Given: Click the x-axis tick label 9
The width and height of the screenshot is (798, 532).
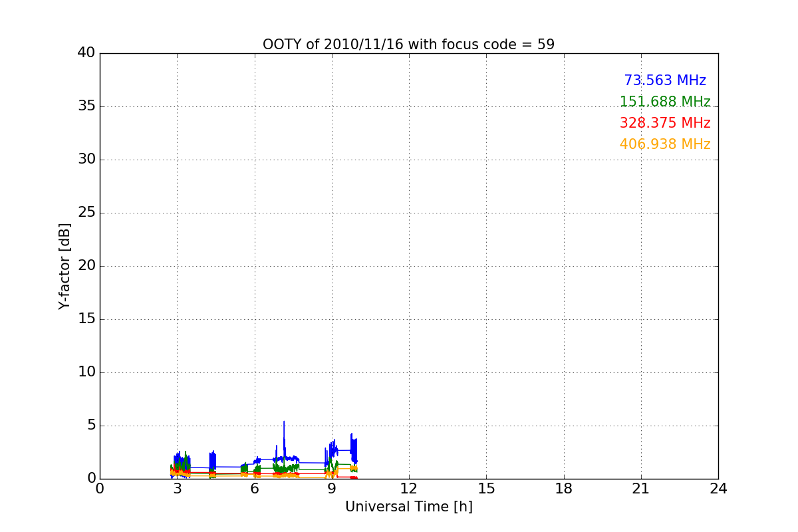Looking at the screenshot, I should [332, 488].
